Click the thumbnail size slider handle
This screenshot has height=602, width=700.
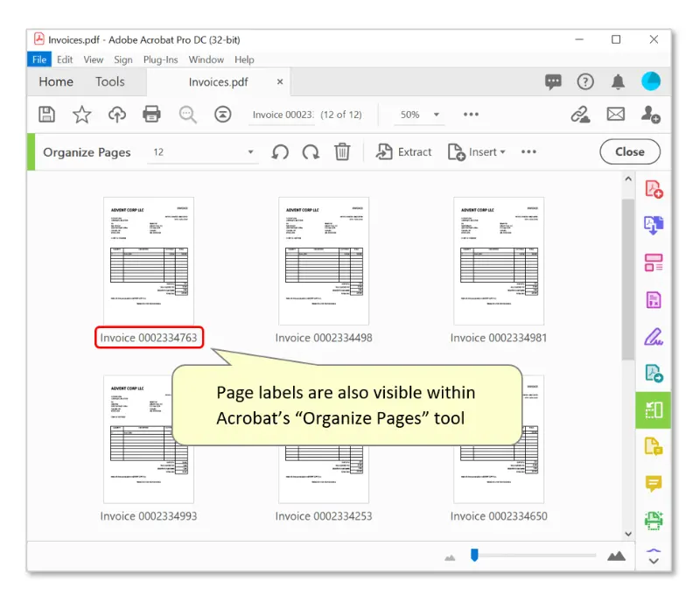(x=474, y=554)
